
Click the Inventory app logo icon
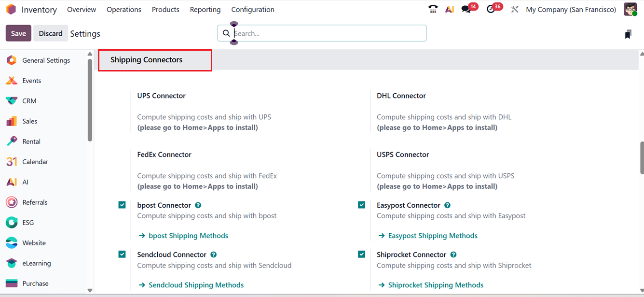[11, 10]
